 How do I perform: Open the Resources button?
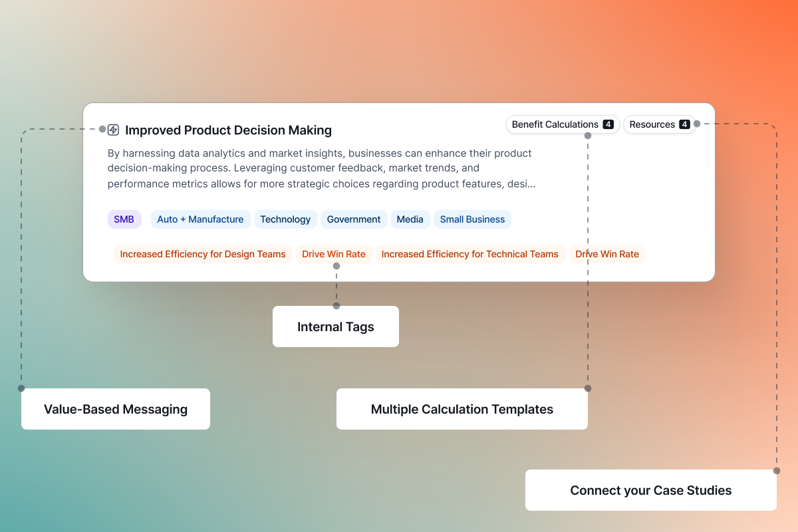click(x=659, y=124)
